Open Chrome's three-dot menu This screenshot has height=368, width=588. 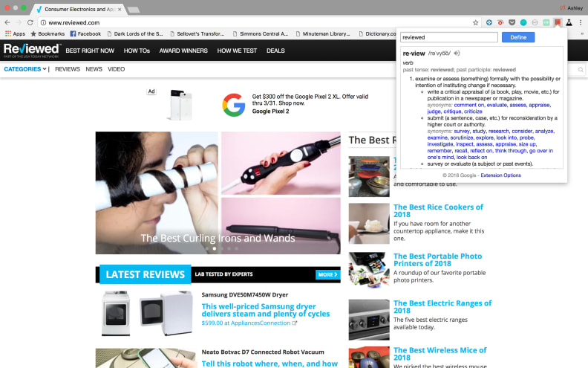point(581,22)
